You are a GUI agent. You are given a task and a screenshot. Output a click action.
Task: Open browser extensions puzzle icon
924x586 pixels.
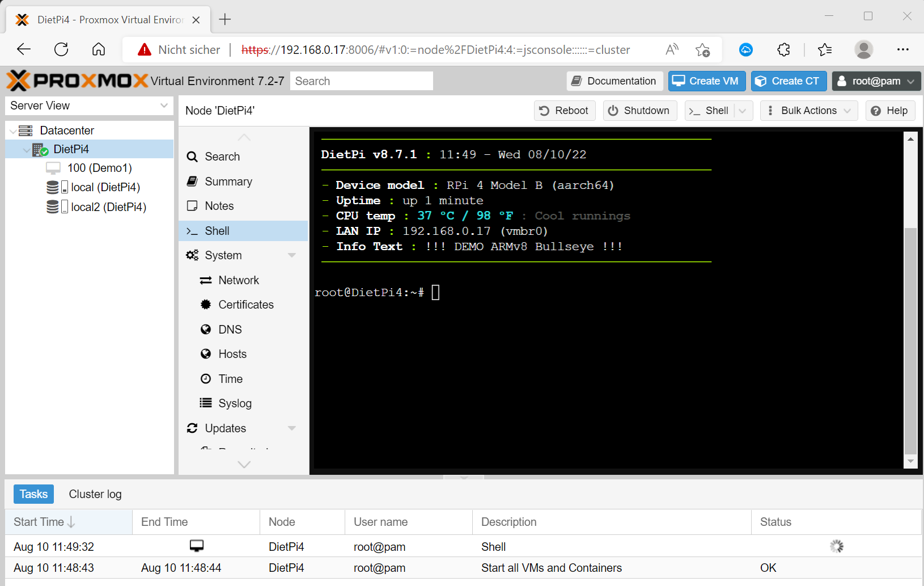[783, 49]
